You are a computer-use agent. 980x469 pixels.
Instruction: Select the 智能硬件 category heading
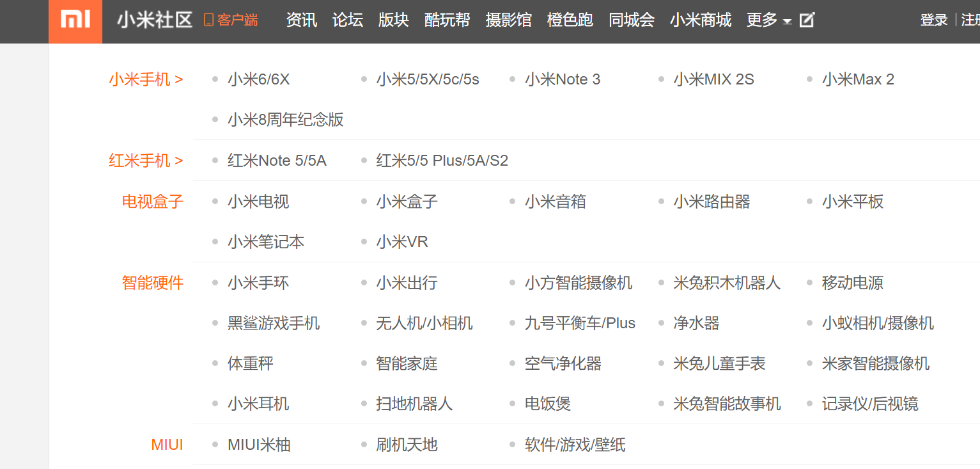pos(153,283)
